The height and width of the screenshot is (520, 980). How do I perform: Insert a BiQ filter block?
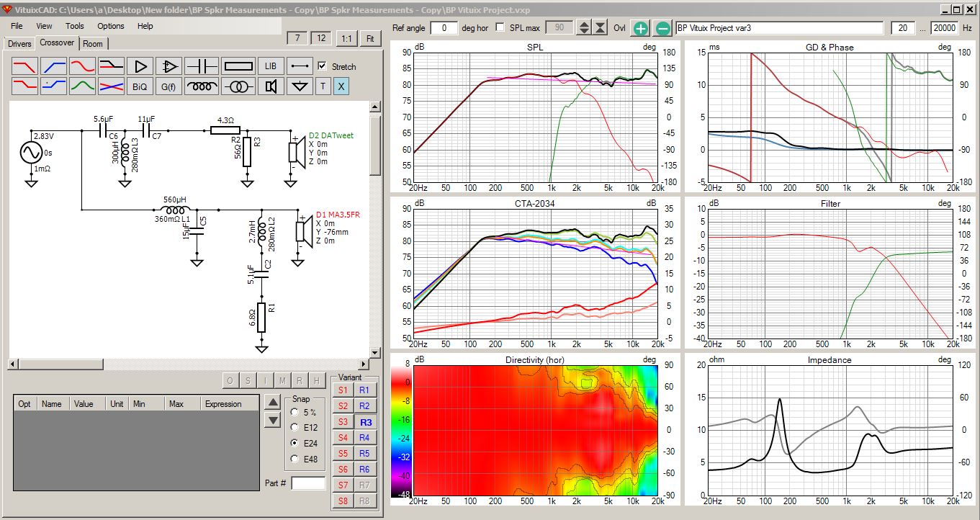(140, 86)
